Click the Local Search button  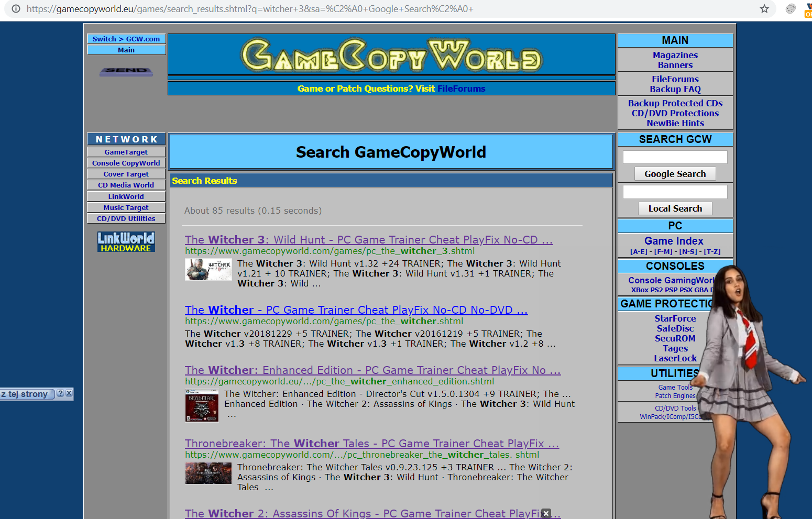[675, 208]
